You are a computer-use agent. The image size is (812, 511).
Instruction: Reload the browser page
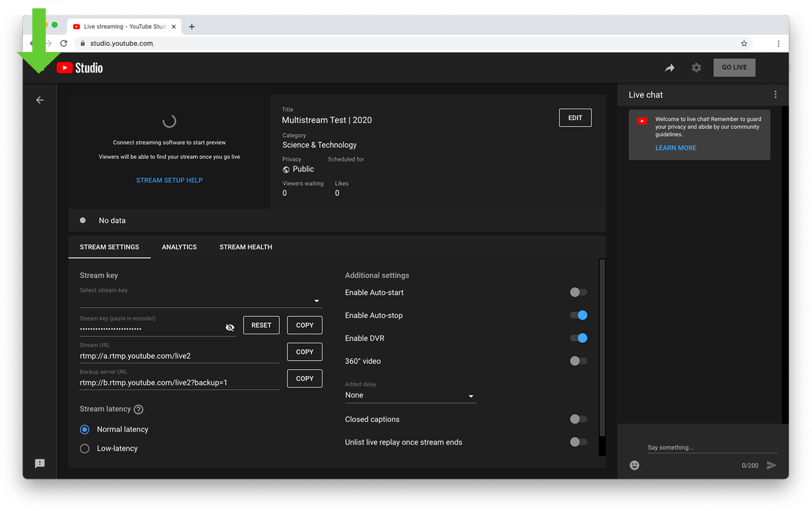[64, 43]
